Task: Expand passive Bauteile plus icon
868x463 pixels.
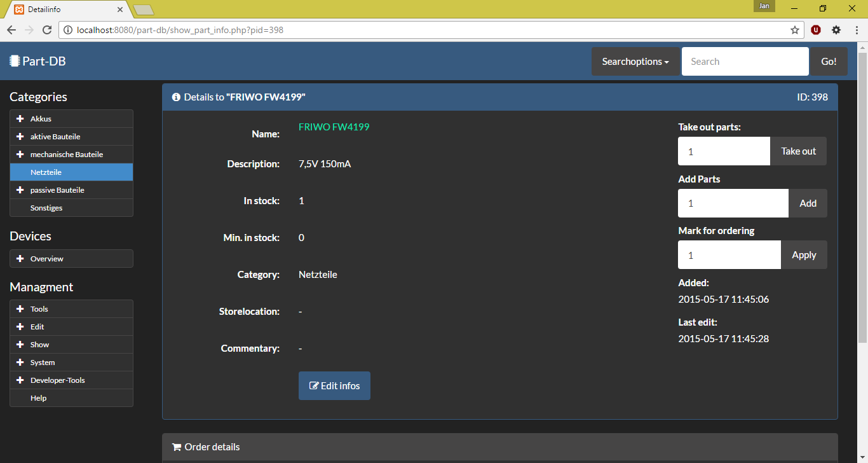Action: coord(20,190)
